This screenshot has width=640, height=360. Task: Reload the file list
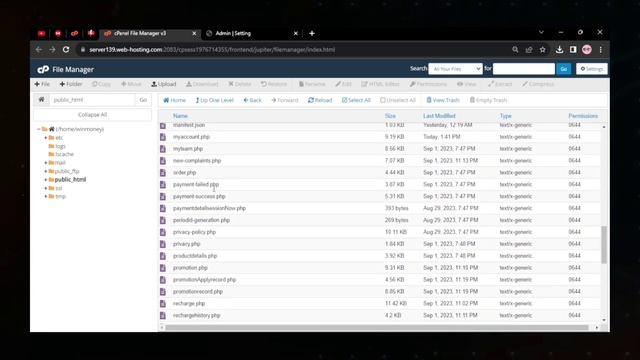[x=320, y=100]
